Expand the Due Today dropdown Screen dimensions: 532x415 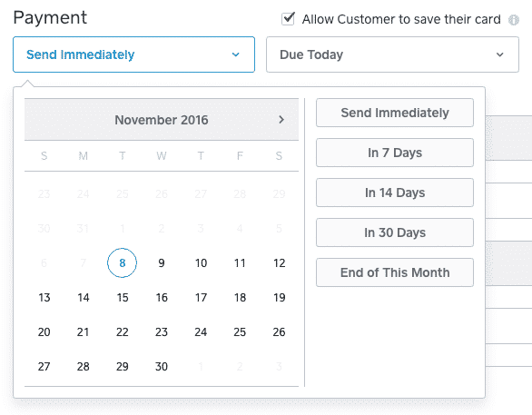tap(392, 54)
